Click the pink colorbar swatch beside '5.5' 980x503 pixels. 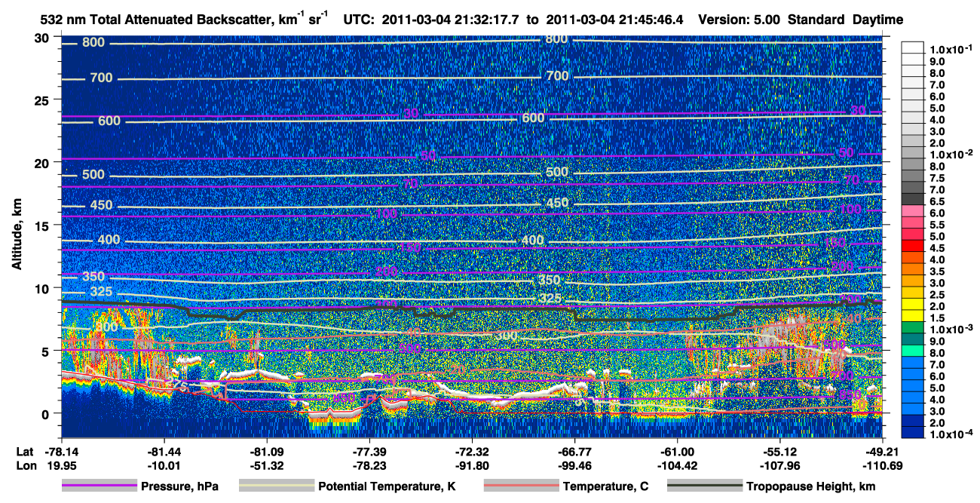914,222
